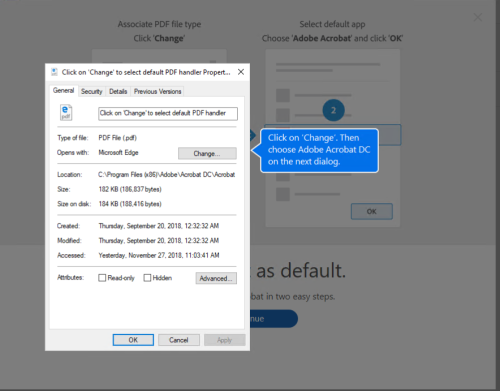Click the PDF file icon in Properties
This screenshot has height=391, width=500.
pos(66,112)
